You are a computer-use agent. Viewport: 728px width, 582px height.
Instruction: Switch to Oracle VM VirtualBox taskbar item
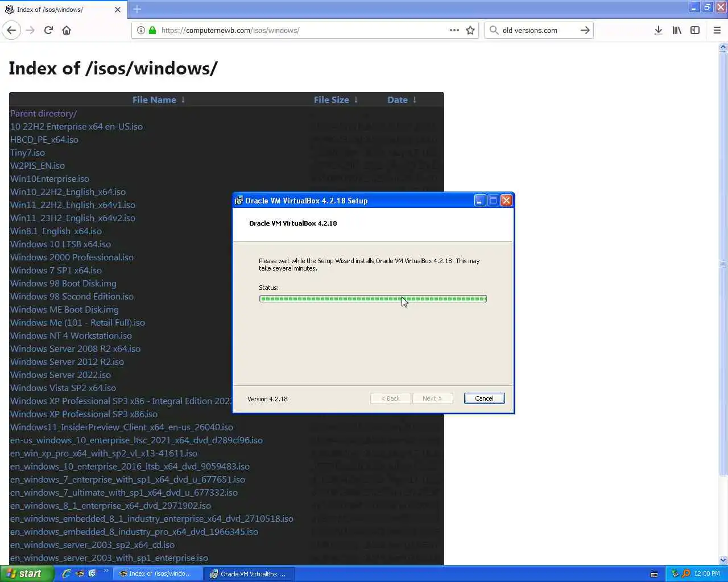pos(249,574)
